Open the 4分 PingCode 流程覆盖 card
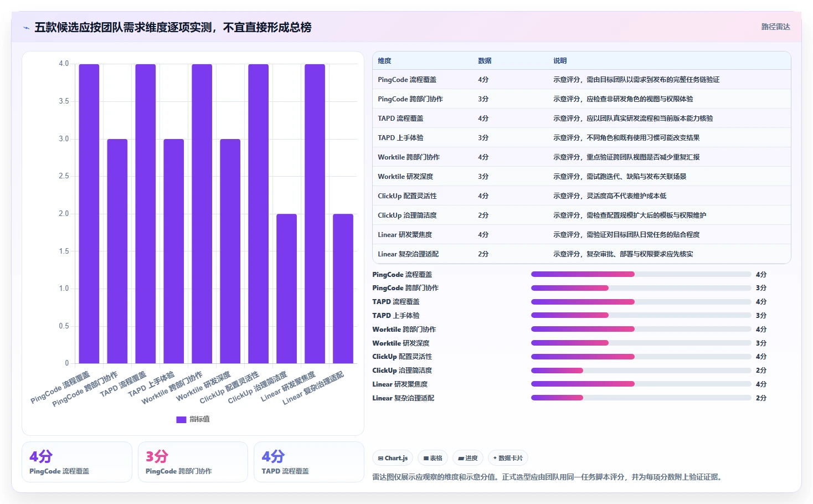Screen dimensions: 813x504 tap(77, 462)
